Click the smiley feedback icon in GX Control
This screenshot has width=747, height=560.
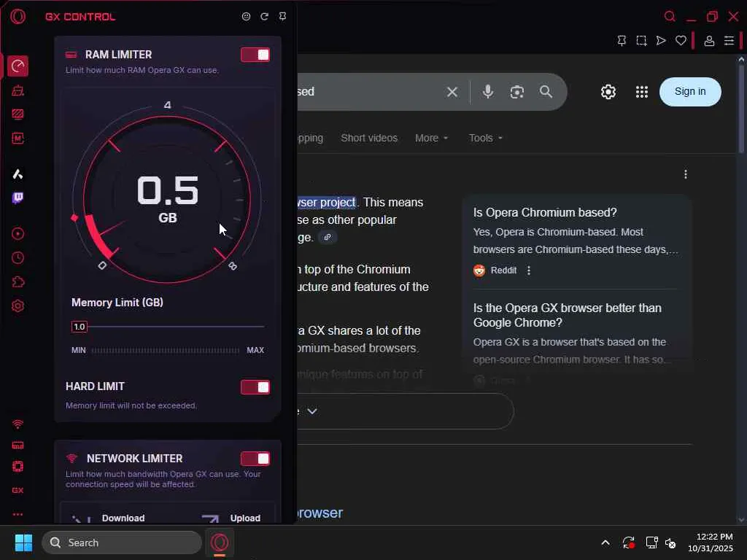[x=246, y=17]
